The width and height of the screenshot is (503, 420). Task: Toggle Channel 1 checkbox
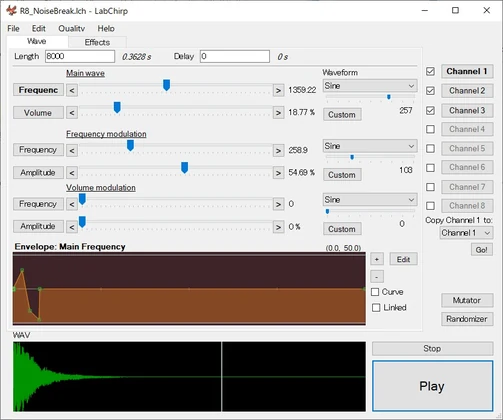(430, 71)
